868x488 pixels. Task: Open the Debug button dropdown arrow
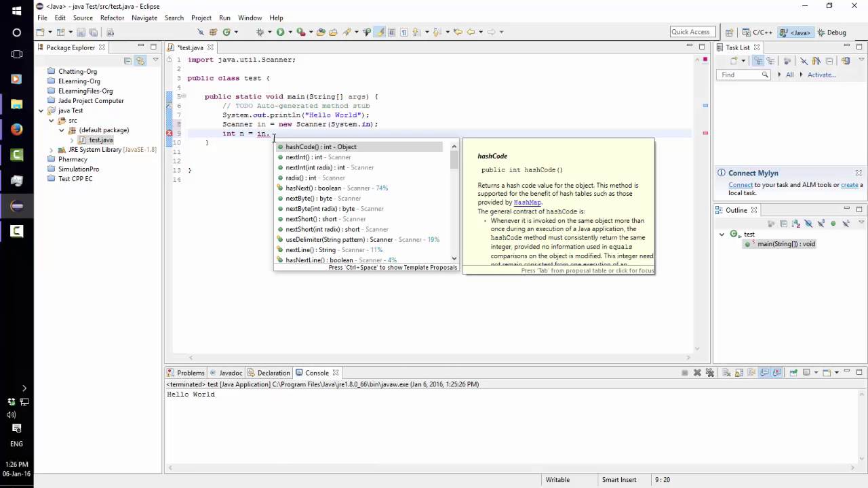click(x=269, y=32)
